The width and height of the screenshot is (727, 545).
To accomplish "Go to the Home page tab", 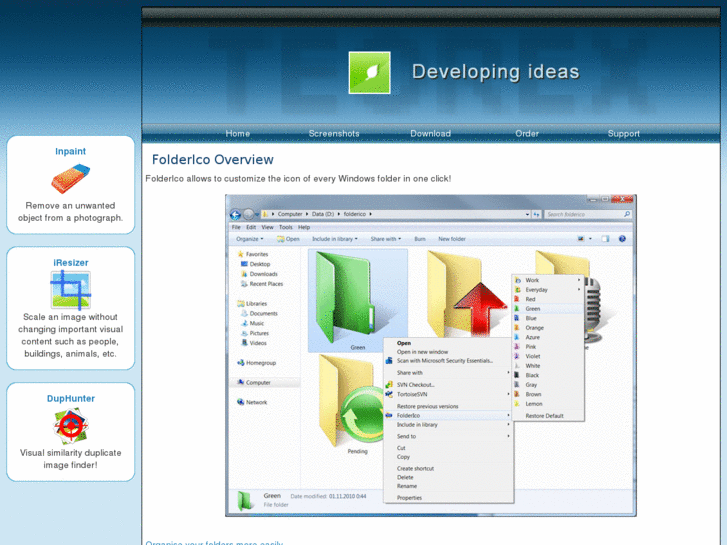I will 237,134.
